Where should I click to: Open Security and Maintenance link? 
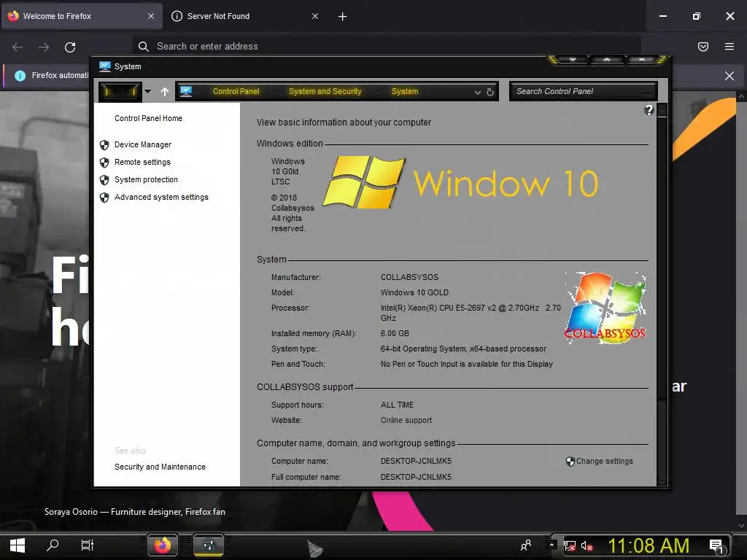tap(160, 467)
